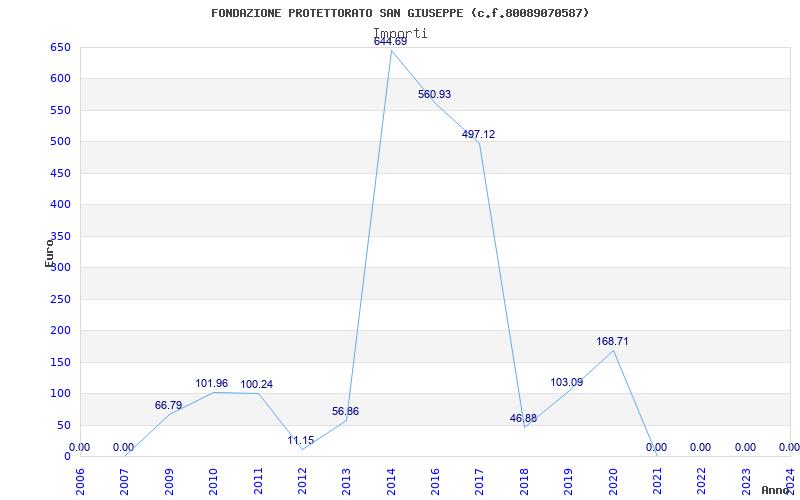This screenshot has width=800, height=500.
Task: Select the 101.96 data label
Action: (x=212, y=383)
